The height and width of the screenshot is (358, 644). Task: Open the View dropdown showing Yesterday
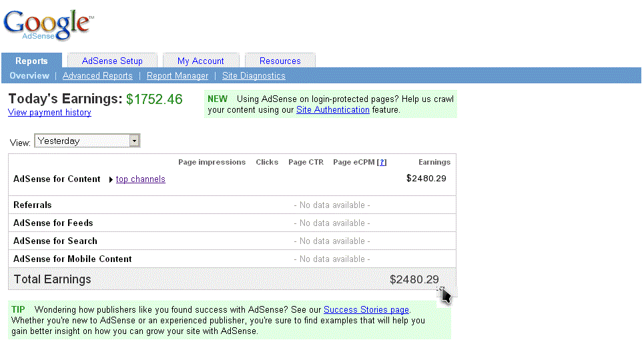point(87,141)
